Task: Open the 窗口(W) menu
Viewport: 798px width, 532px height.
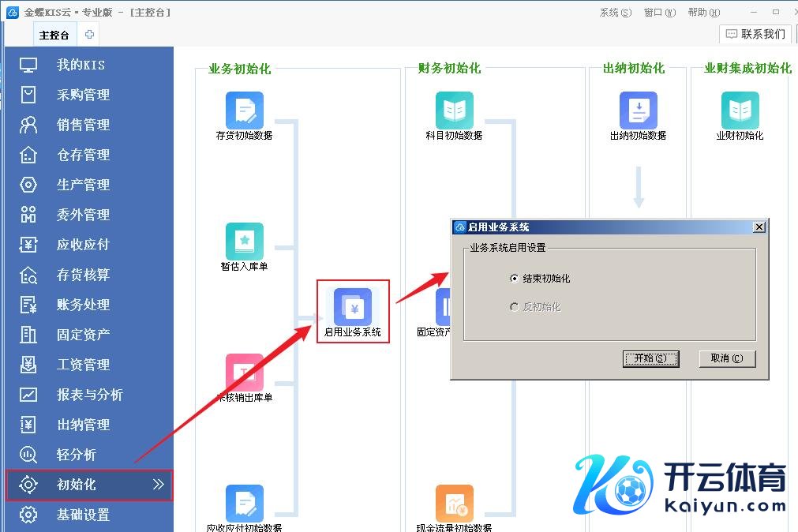Action: pyautogui.click(x=659, y=13)
